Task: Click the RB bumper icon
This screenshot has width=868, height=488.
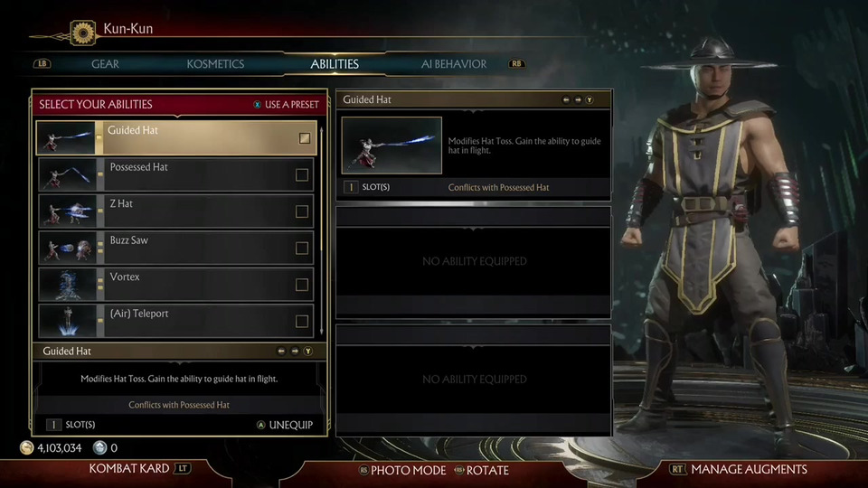Action: [516, 63]
